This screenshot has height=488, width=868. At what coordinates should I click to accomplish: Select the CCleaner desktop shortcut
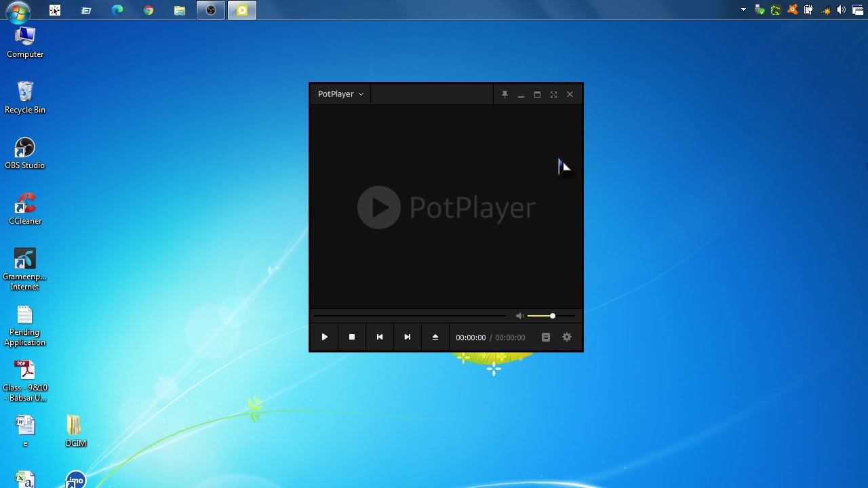coord(25,209)
